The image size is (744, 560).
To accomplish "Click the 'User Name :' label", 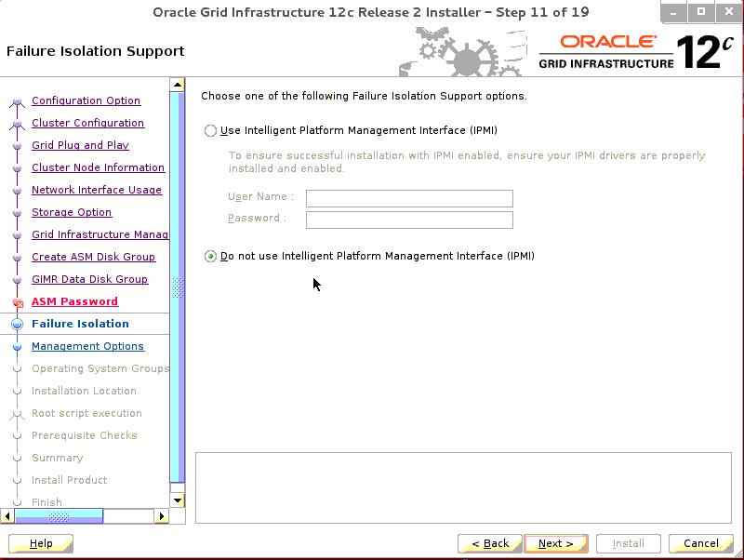I will point(261,196).
